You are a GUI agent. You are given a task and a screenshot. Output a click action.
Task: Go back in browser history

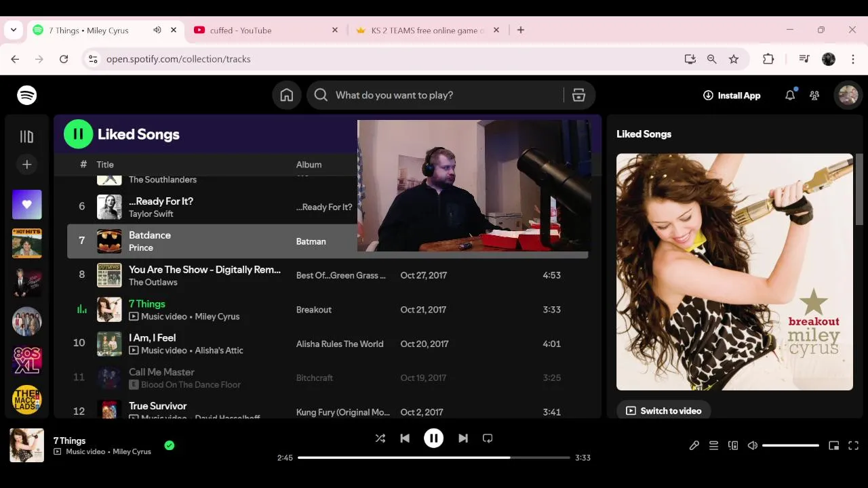click(15, 59)
